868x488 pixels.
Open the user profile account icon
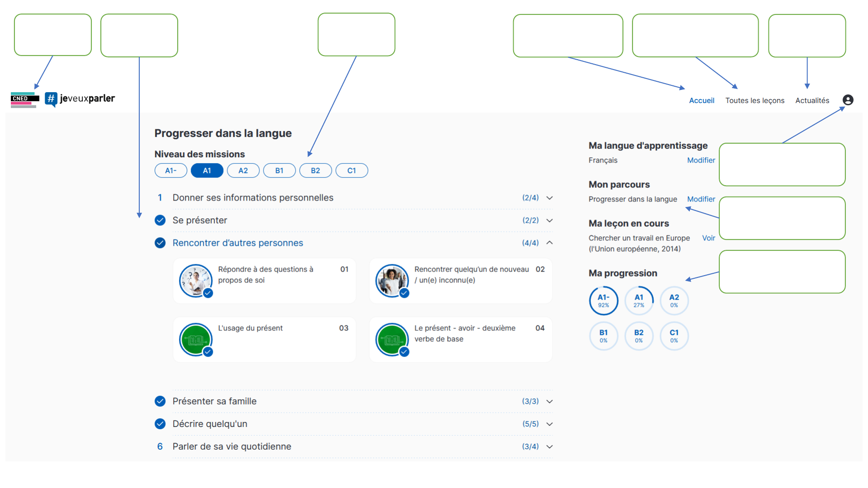848,100
